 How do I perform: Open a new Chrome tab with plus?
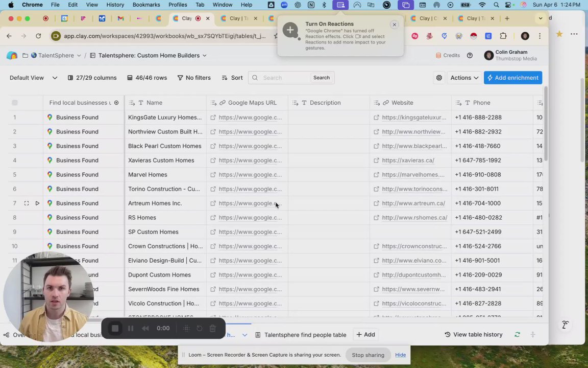point(507,18)
